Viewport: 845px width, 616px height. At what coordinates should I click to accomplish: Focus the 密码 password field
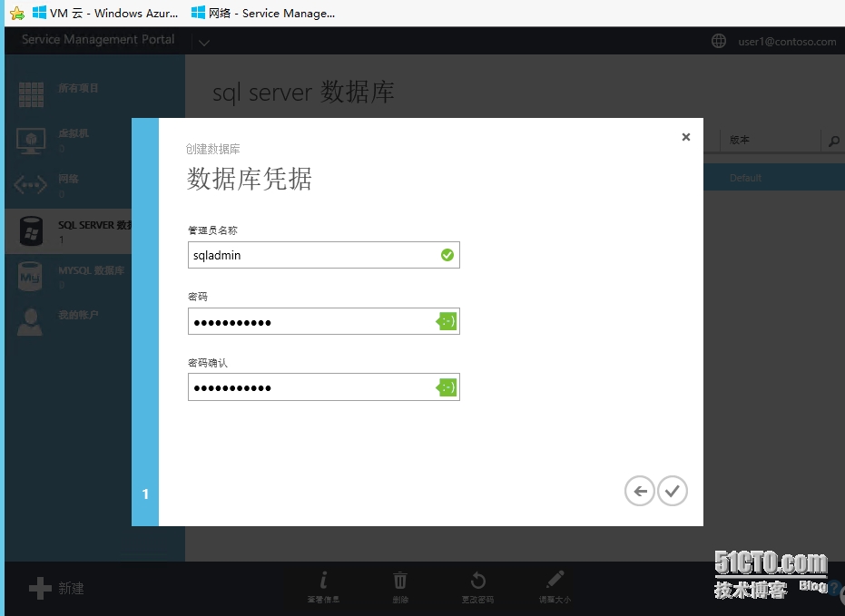coord(323,321)
